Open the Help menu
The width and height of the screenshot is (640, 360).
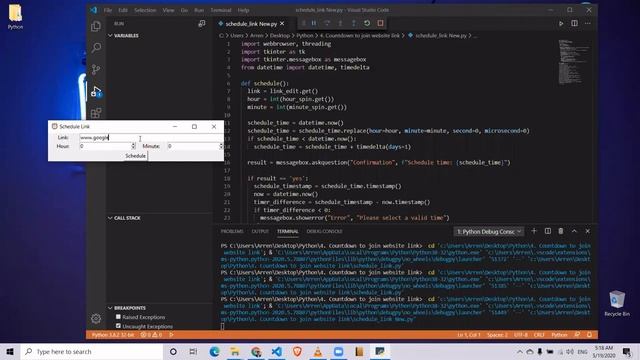tap(243, 10)
